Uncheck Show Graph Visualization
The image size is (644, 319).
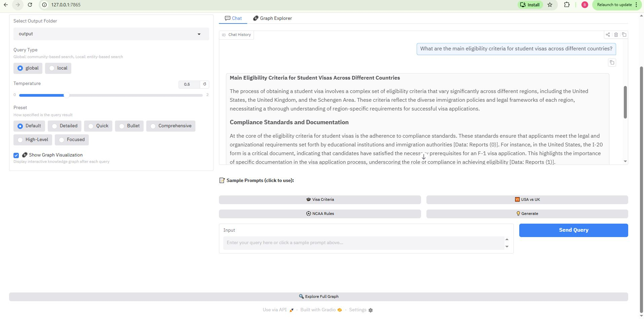16,155
